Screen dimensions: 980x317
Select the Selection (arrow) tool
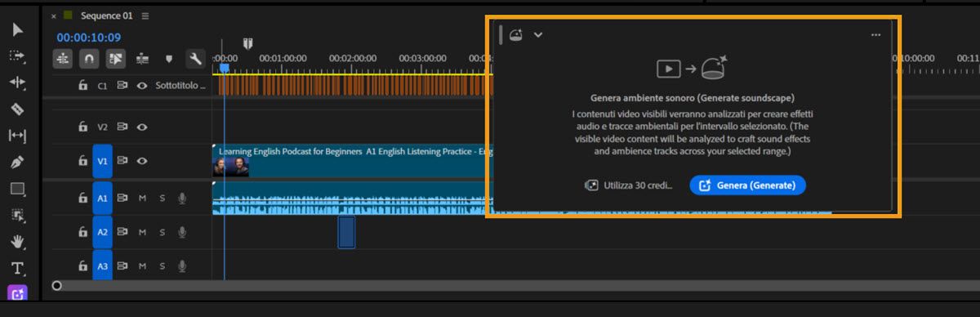pos(18,30)
